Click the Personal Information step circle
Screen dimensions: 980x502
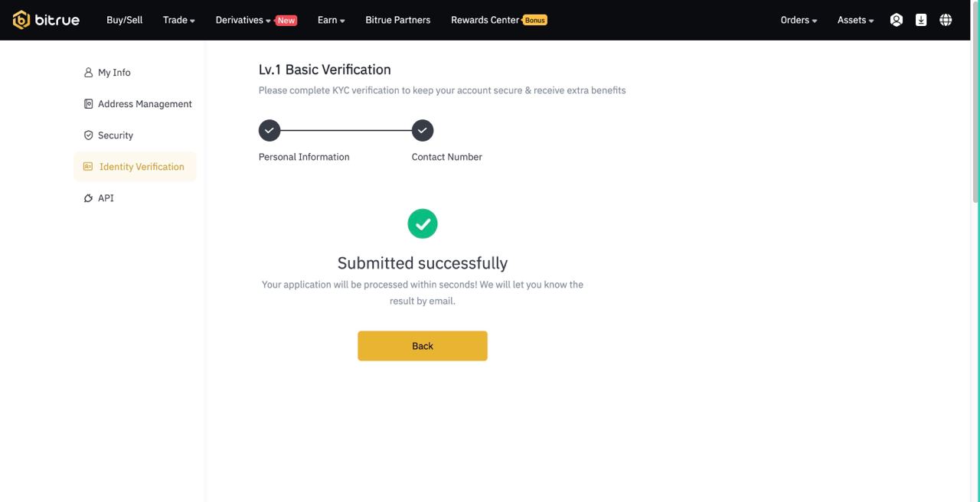(x=269, y=130)
